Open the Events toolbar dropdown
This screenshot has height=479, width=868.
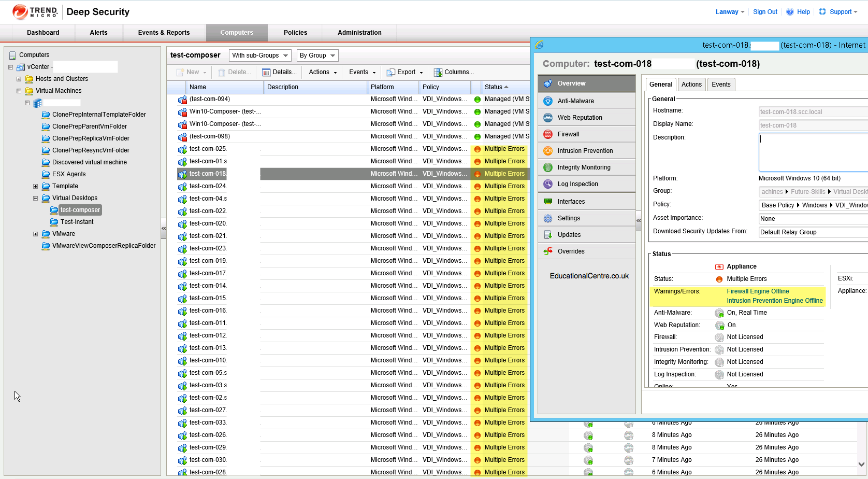pos(362,73)
